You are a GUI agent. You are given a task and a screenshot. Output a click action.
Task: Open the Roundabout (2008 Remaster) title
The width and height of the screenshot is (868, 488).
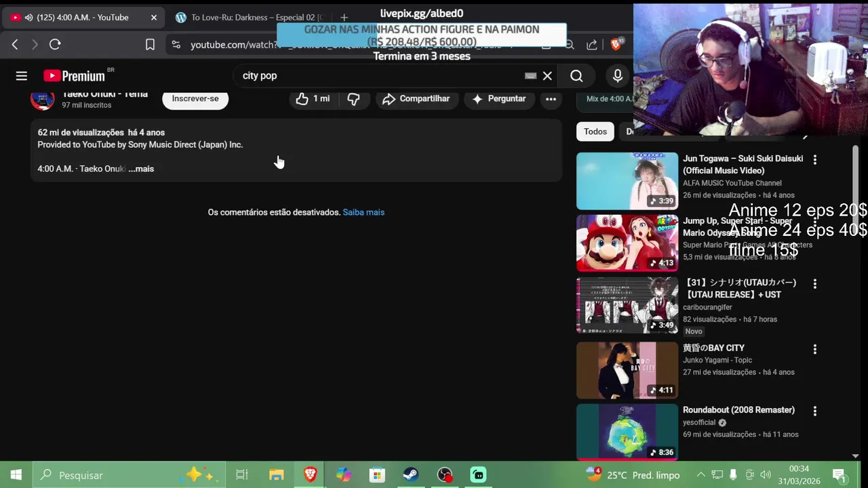pyautogui.click(x=738, y=410)
